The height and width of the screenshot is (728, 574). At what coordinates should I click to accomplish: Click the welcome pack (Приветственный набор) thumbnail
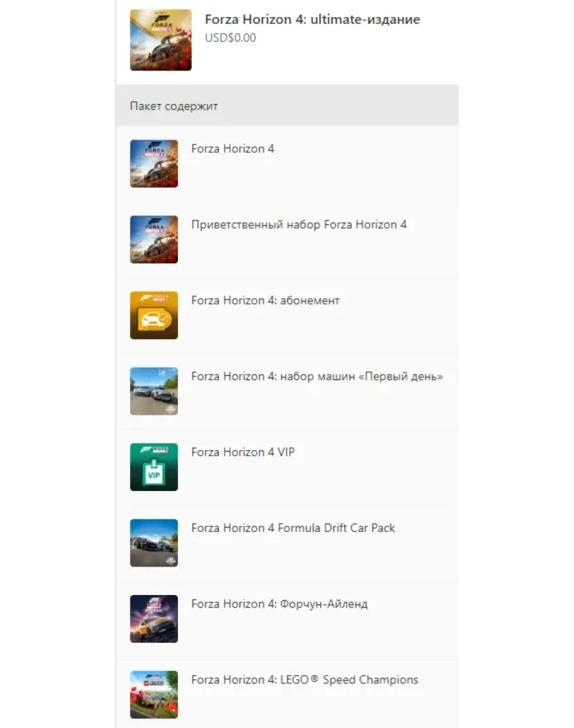(x=154, y=239)
